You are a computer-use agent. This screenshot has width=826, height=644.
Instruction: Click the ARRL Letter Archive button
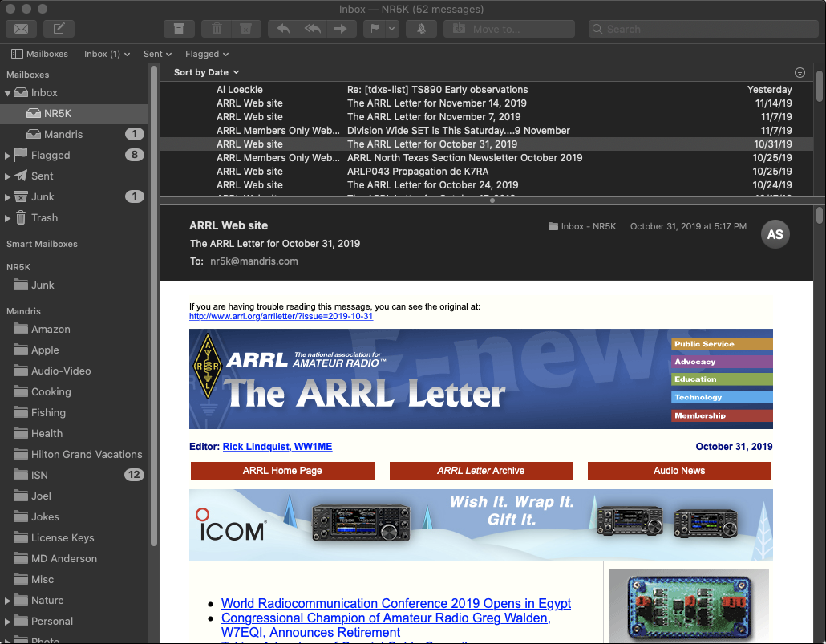pyautogui.click(x=481, y=471)
